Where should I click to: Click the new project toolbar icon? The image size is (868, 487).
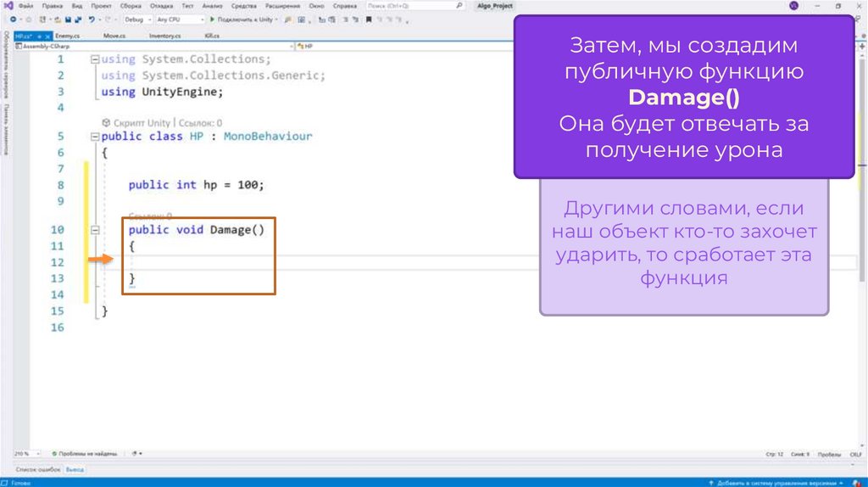[x=42, y=20]
